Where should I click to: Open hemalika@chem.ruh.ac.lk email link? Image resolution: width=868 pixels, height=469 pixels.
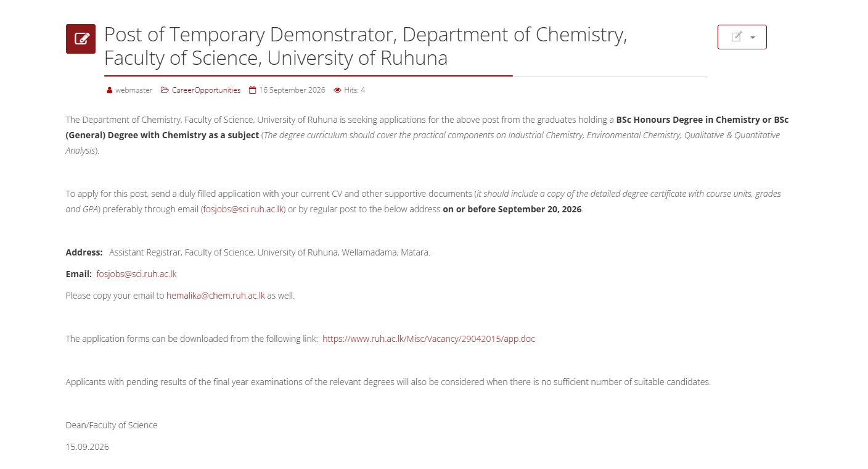point(216,296)
